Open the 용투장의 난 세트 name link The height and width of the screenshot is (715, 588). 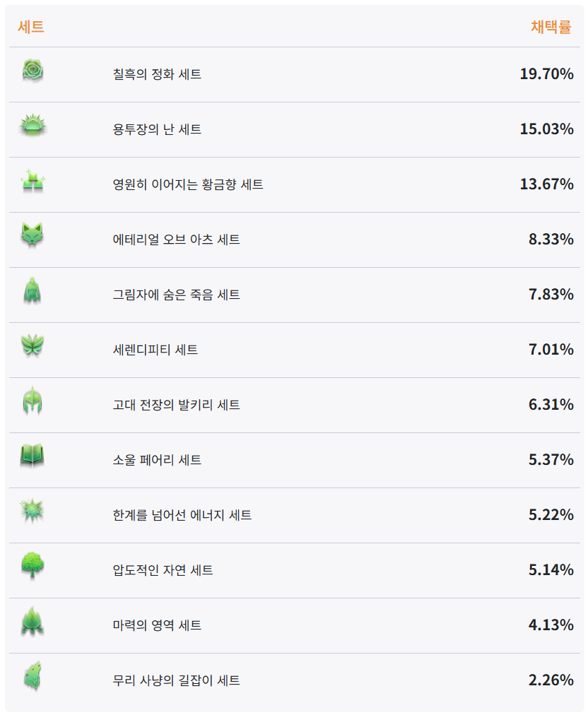coord(157,129)
